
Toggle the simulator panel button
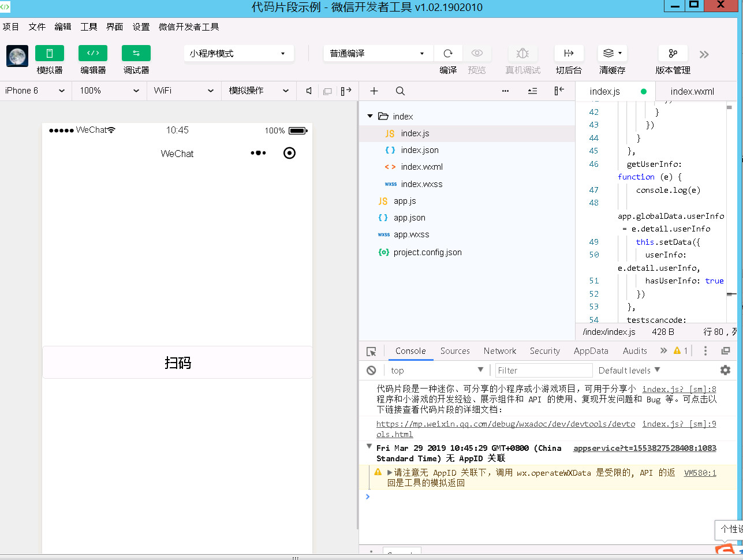pyautogui.click(x=50, y=53)
